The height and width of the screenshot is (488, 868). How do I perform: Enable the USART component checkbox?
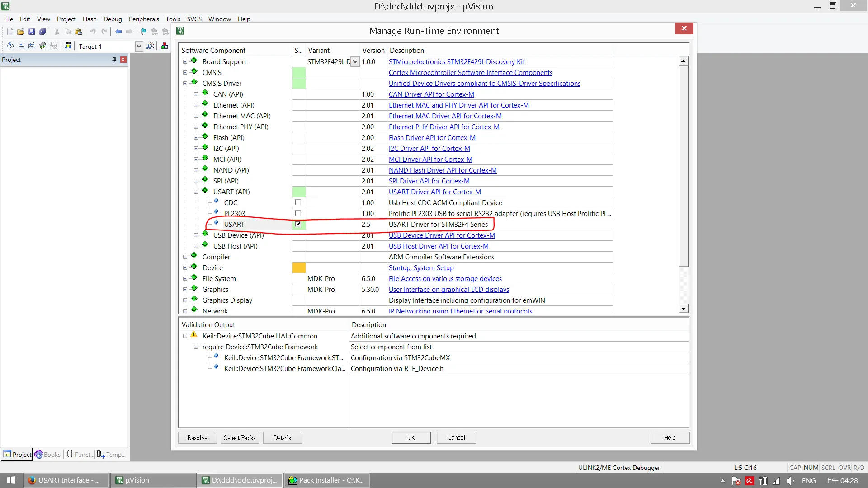[298, 224]
